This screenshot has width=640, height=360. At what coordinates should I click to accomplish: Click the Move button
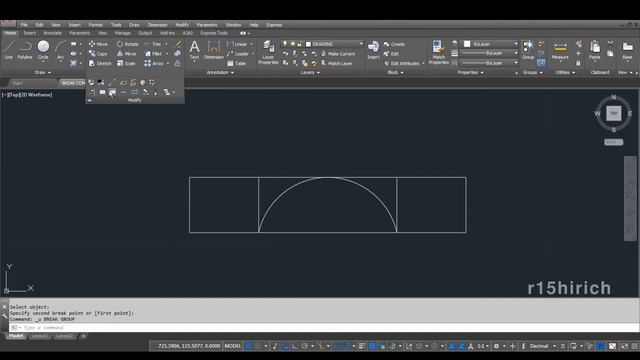(x=98, y=44)
